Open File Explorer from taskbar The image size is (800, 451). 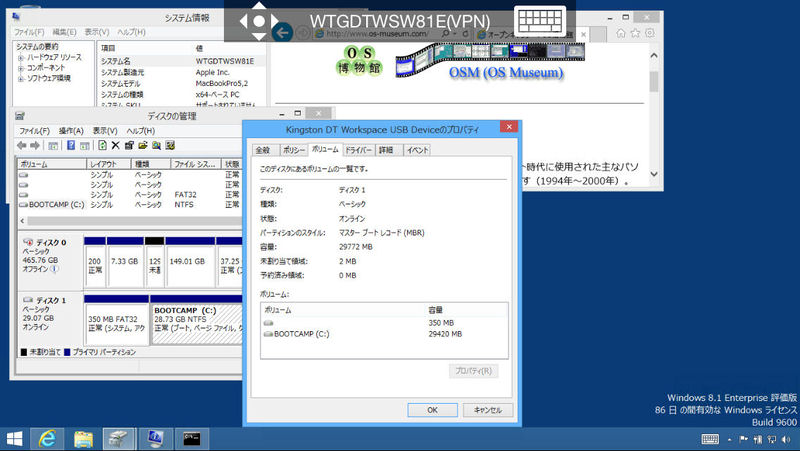tap(83, 439)
